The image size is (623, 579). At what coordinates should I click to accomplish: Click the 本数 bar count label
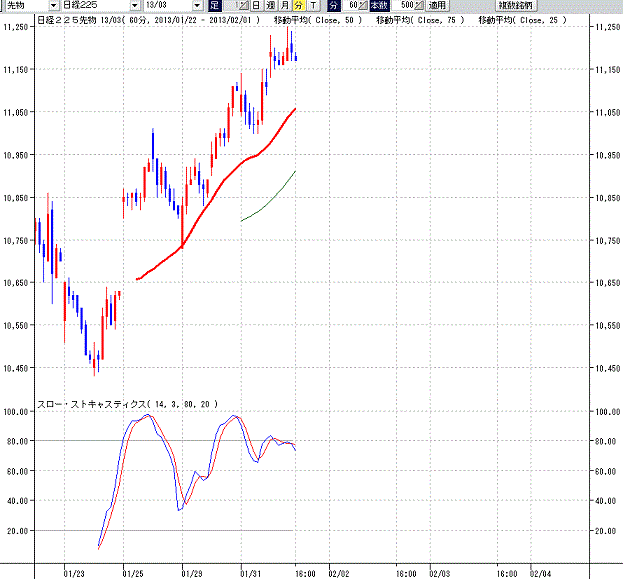(x=379, y=5)
